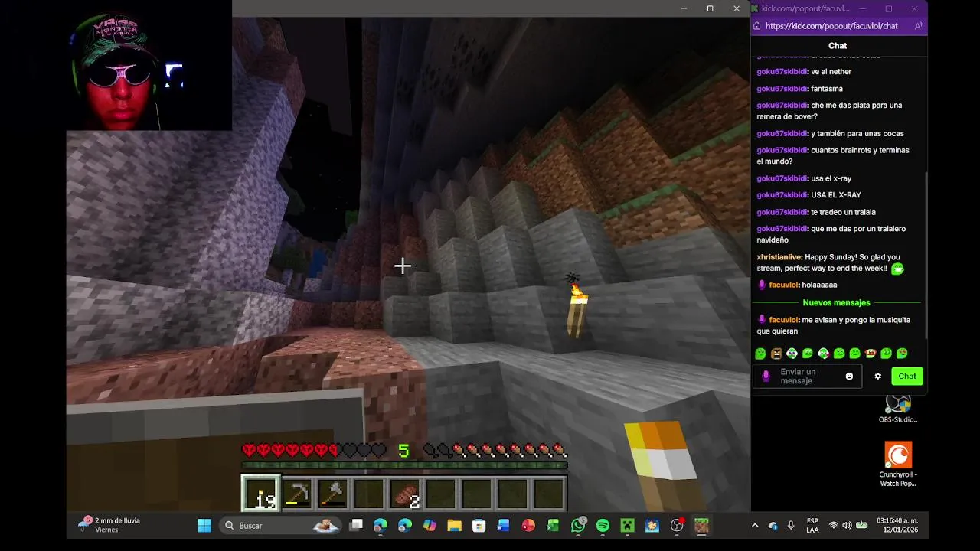980x551 pixels.
Task: Open the volume speaker tray icon
Action: [x=847, y=526]
